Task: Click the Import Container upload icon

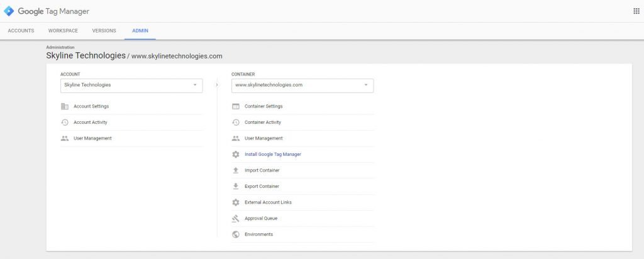Action: click(236, 170)
